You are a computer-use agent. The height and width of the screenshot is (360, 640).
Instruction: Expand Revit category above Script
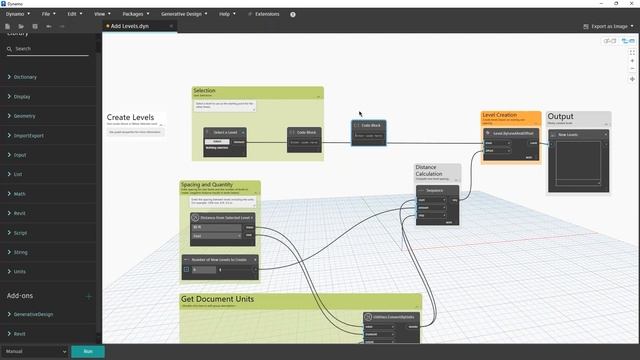[x=9, y=213]
